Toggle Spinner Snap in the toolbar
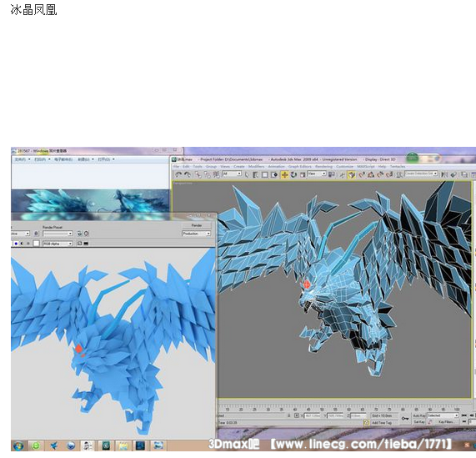This screenshot has width=476, height=458. (389, 174)
